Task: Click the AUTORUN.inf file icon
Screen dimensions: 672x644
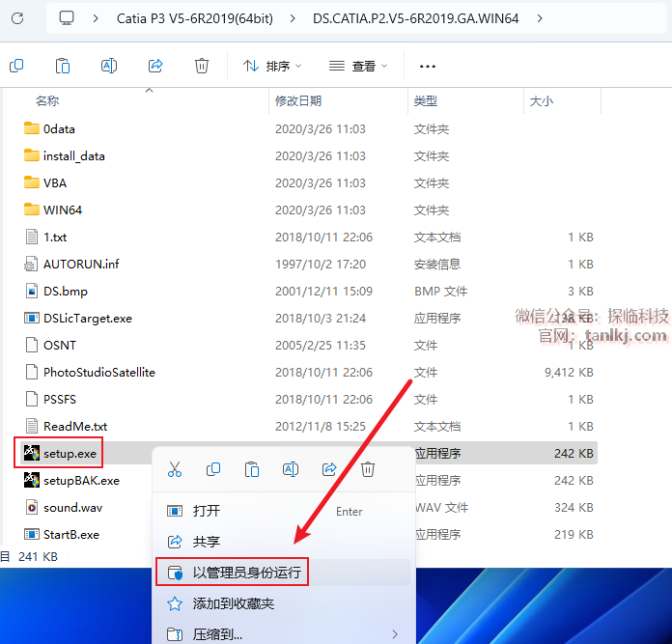Action: pos(31,264)
